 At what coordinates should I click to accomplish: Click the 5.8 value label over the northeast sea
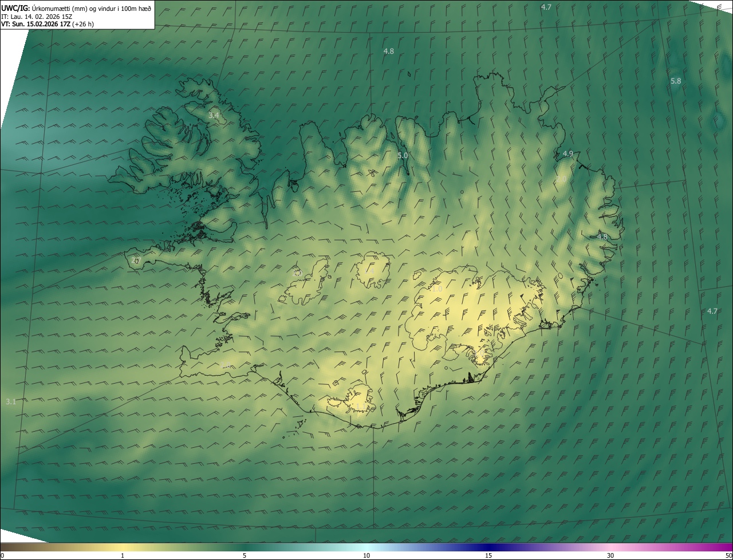pyautogui.click(x=676, y=81)
